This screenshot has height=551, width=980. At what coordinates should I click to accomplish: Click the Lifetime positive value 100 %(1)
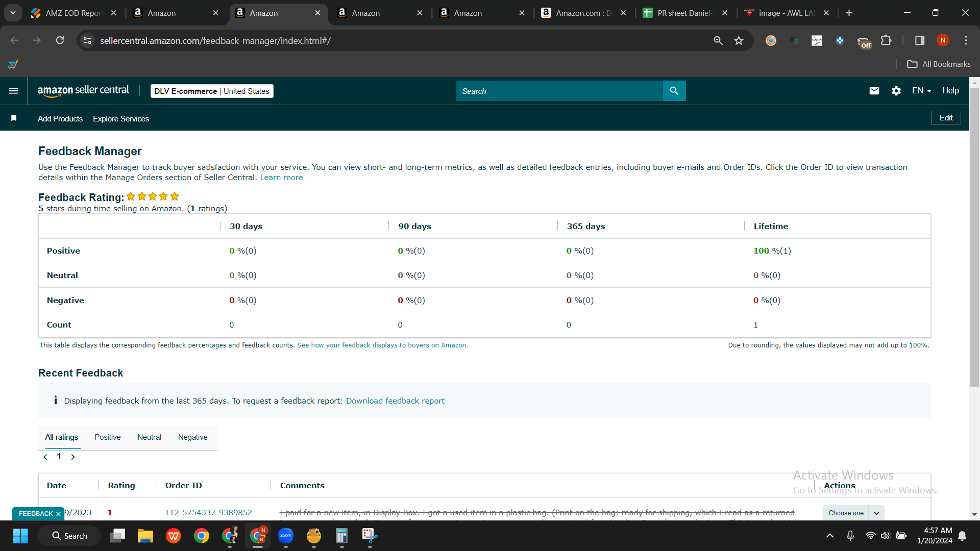pos(772,251)
